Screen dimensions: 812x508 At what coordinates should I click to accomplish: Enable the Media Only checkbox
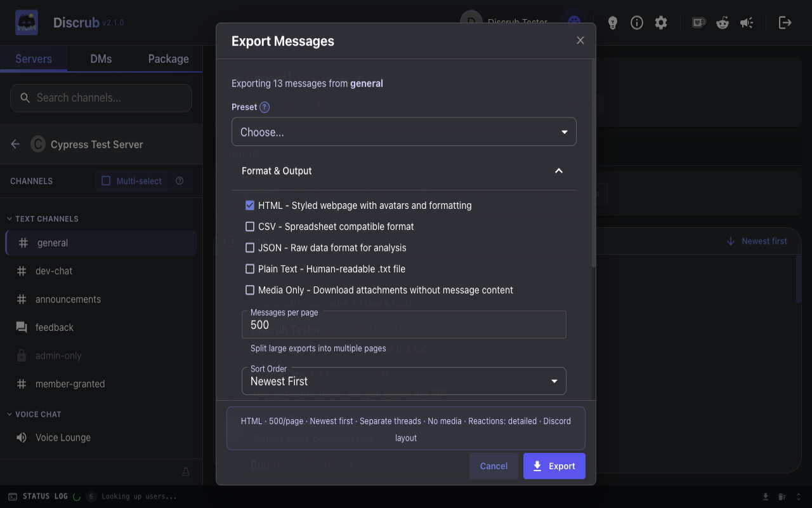(x=250, y=290)
